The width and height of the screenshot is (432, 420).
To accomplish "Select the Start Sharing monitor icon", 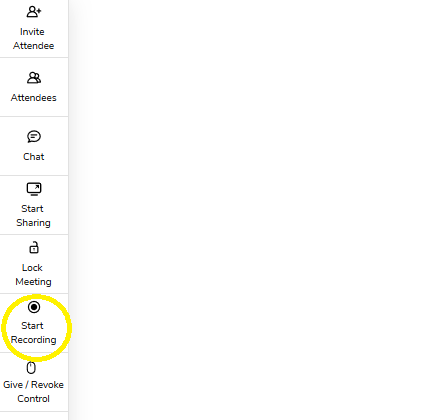I will (x=34, y=189).
